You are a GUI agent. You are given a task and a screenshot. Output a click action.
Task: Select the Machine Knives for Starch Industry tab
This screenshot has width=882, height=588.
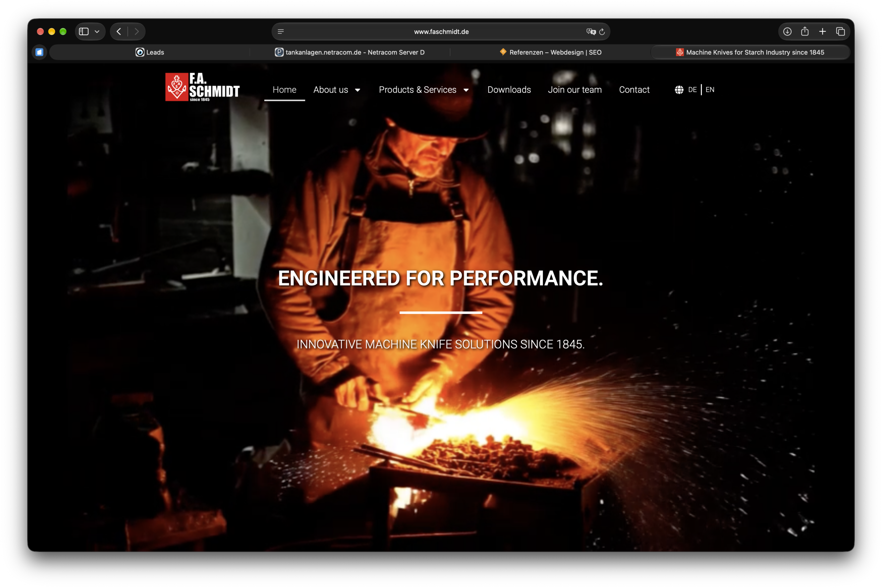[x=750, y=52]
